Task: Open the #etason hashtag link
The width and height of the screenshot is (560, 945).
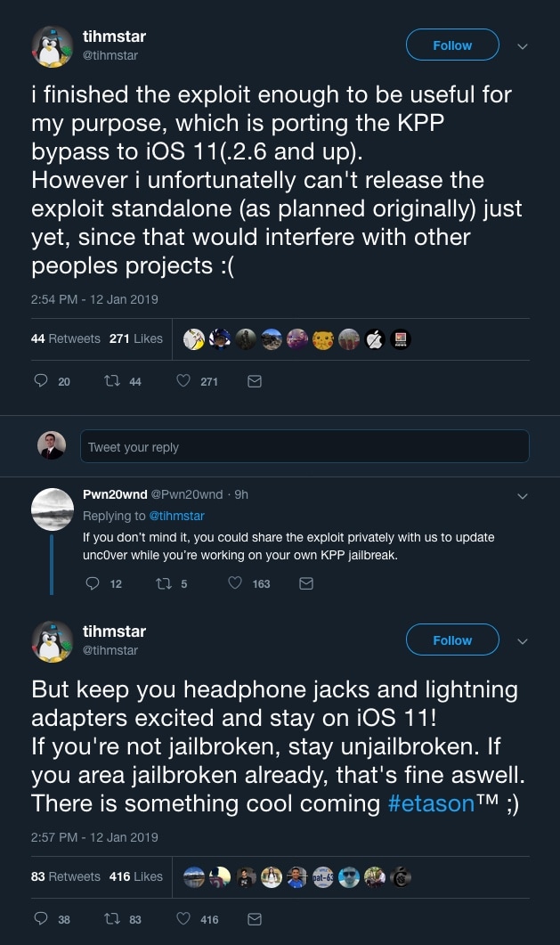Action: pyautogui.click(x=433, y=802)
